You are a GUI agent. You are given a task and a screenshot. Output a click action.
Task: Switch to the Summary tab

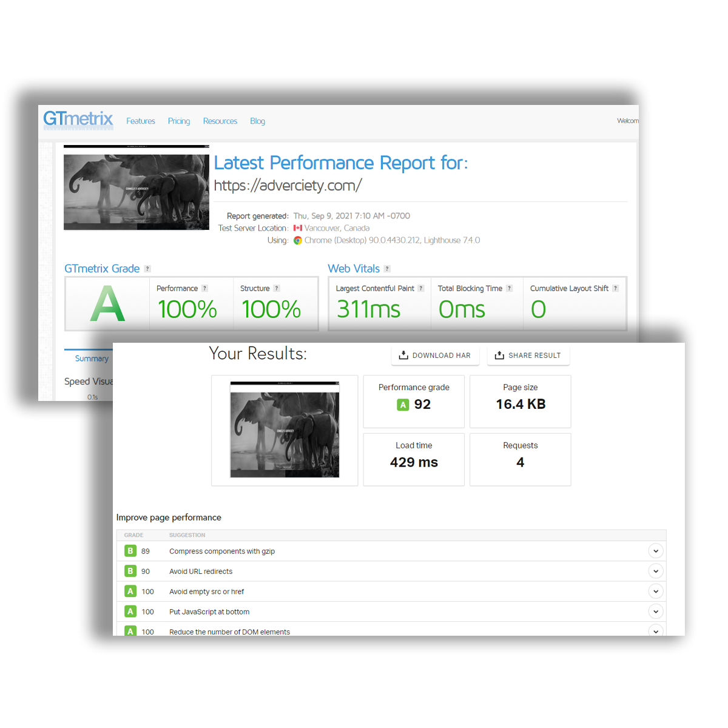click(92, 359)
